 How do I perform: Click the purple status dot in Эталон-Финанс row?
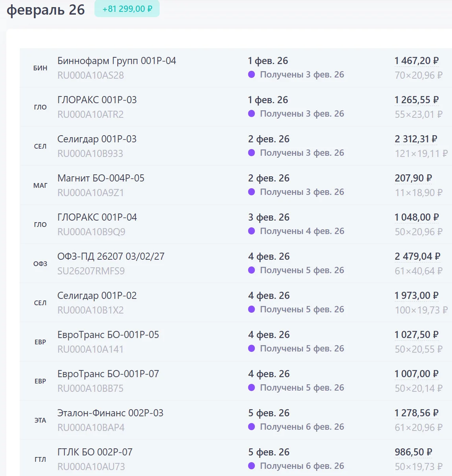pyautogui.click(x=251, y=427)
